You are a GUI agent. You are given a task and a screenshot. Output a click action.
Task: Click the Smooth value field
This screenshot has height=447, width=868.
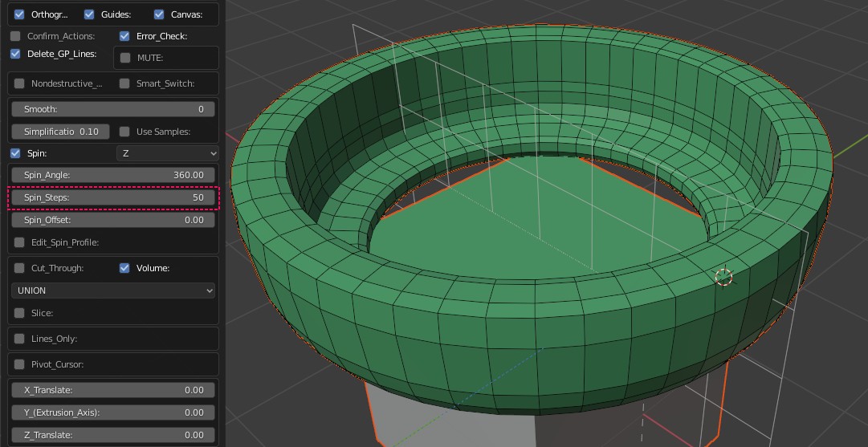point(113,109)
